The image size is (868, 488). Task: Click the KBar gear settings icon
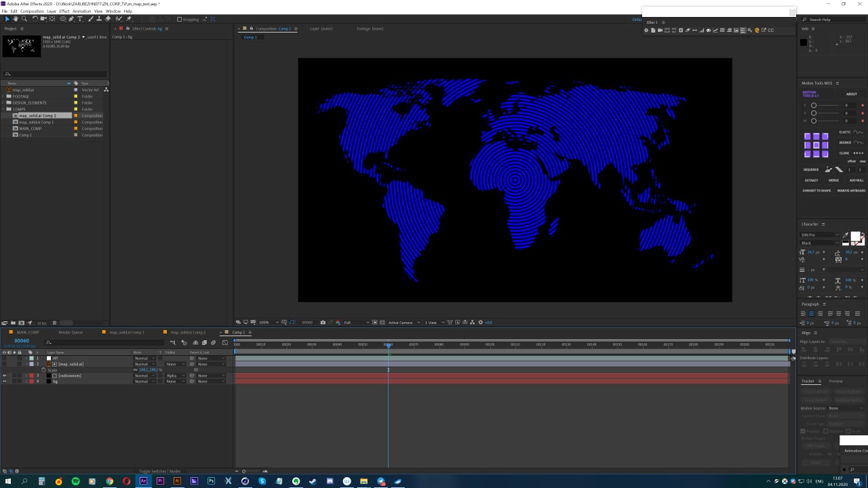coord(646,30)
